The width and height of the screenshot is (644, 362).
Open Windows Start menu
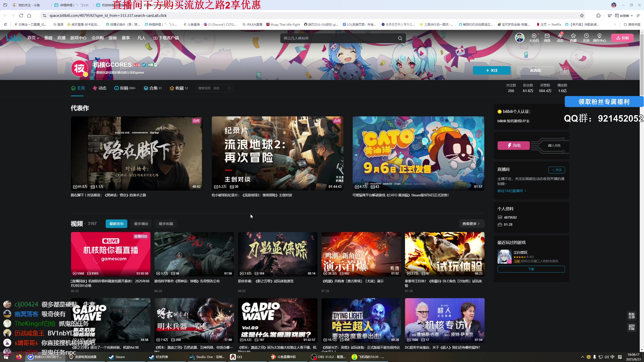[6, 357]
